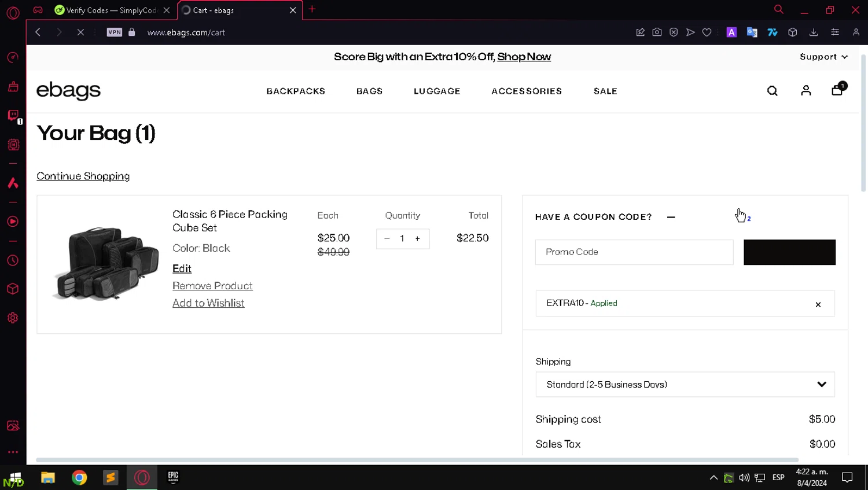Click the site security lock icon
868x490 pixels.
pyautogui.click(x=132, y=32)
